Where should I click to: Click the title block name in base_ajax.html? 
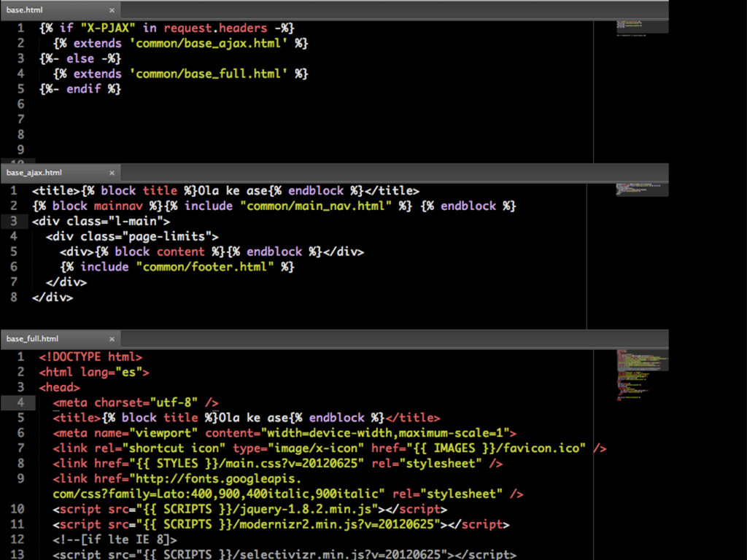tap(160, 191)
